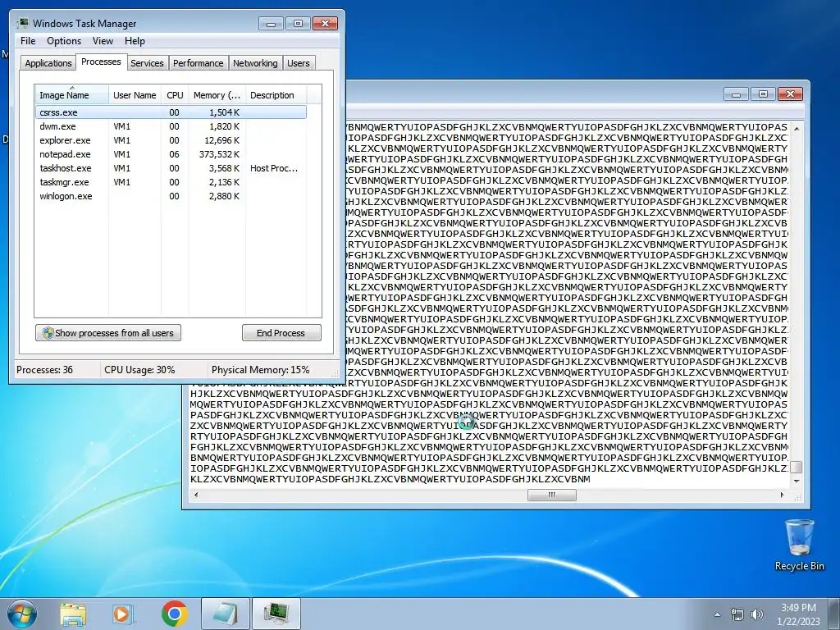The height and width of the screenshot is (630, 840).
Task: Click the Task Manager title bar icon
Action: 23,23
